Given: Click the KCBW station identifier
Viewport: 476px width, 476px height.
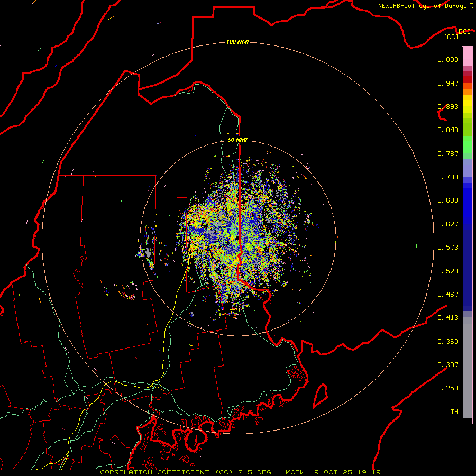Looking at the screenshot, I should (x=296, y=472).
